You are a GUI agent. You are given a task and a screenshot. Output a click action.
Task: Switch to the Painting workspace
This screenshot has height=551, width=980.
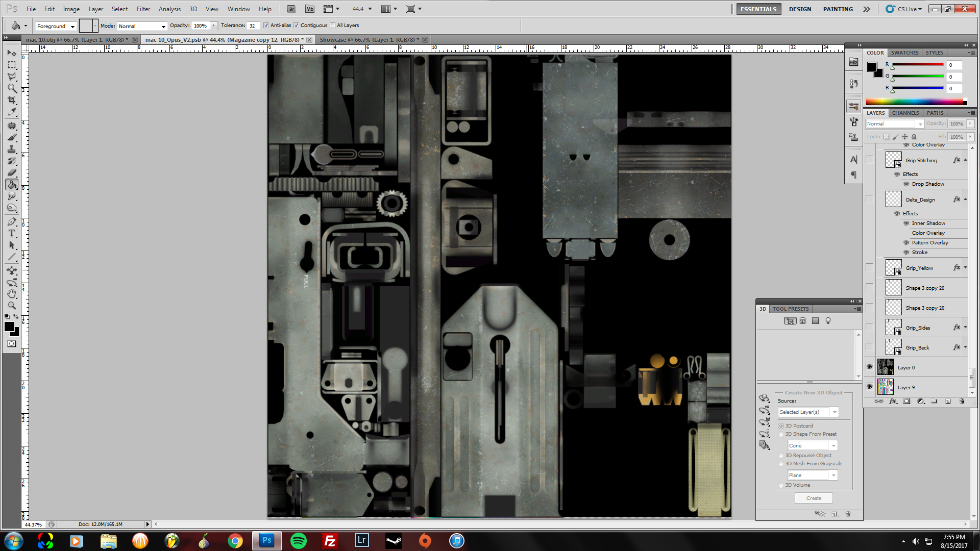pyautogui.click(x=838, y=9)
